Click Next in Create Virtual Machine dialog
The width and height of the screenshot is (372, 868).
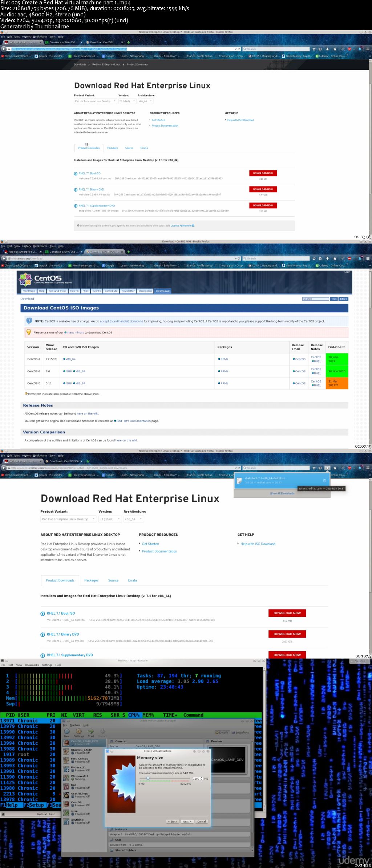tap(187, 821)
